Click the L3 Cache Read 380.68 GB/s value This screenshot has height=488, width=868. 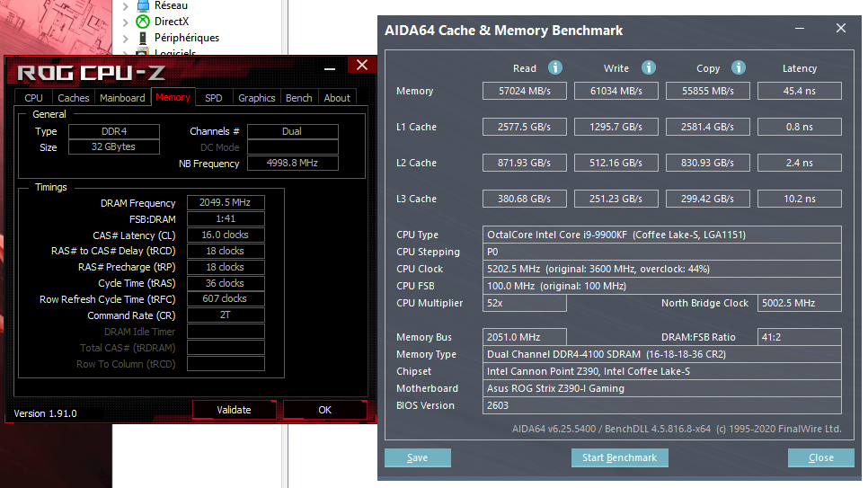click(524, 199)
